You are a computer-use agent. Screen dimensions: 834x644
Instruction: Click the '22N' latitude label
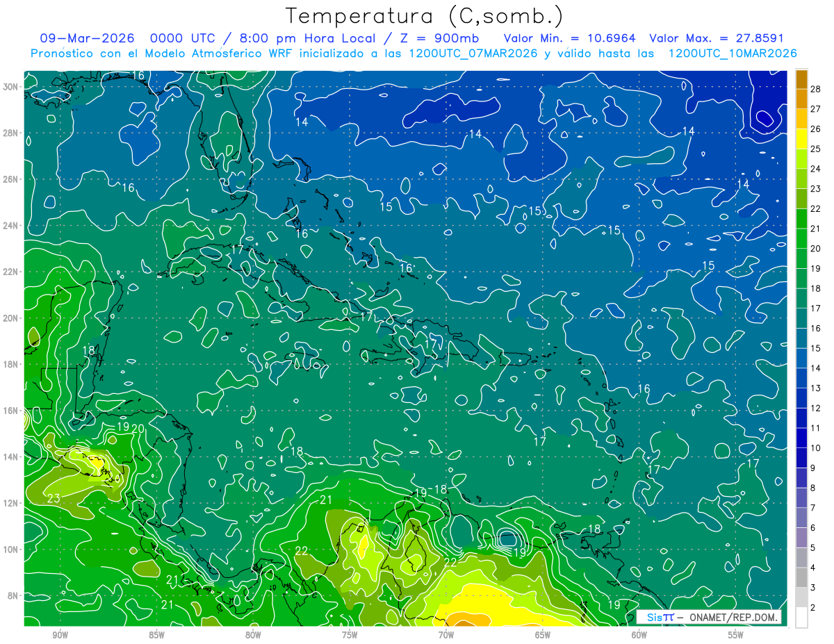(11, 272)
